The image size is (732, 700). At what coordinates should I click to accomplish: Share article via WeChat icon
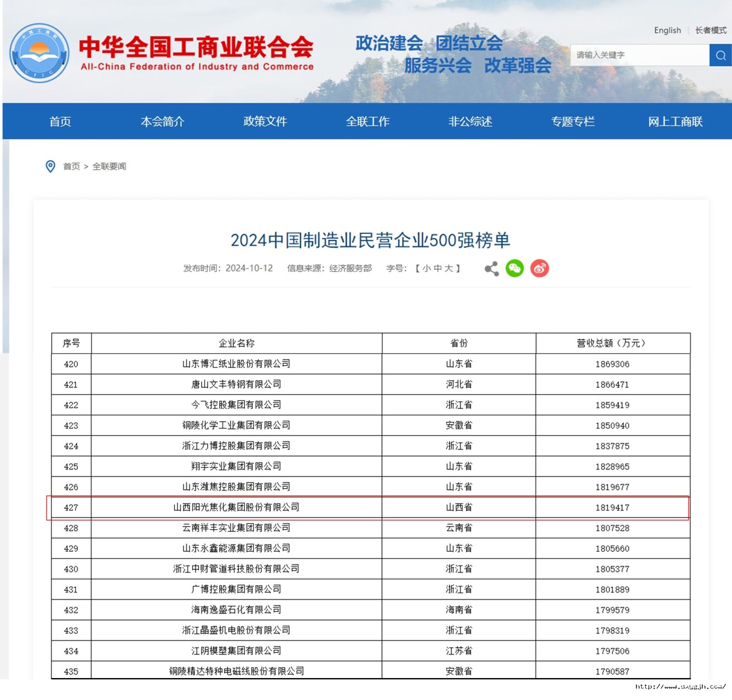[515, 268]
